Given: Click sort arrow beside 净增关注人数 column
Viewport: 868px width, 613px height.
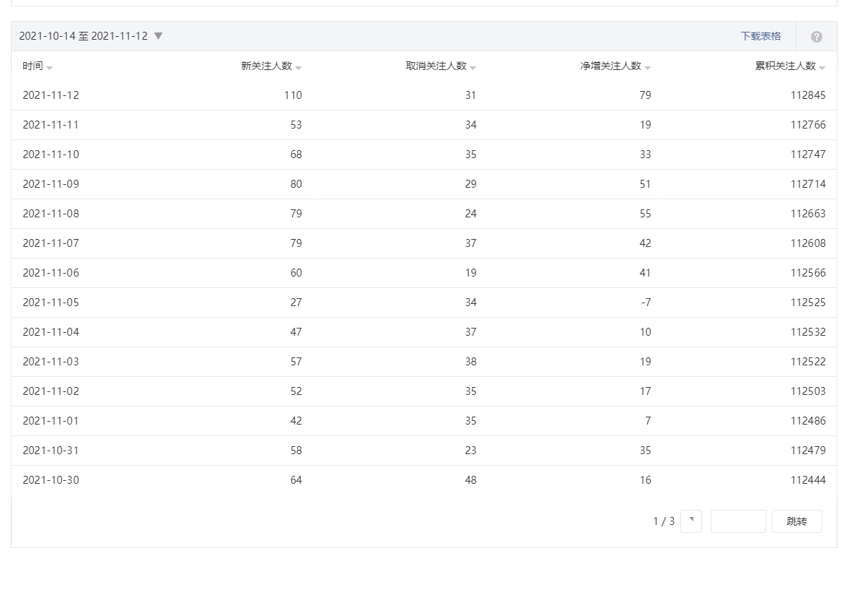Looking at the screenshot, I should tap(648, 68).
